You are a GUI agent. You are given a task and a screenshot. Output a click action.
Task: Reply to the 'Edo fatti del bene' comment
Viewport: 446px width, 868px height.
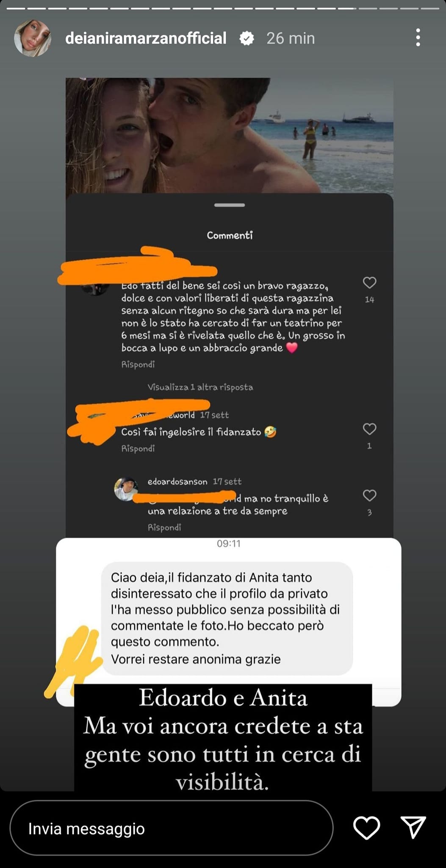coord(138,364)
